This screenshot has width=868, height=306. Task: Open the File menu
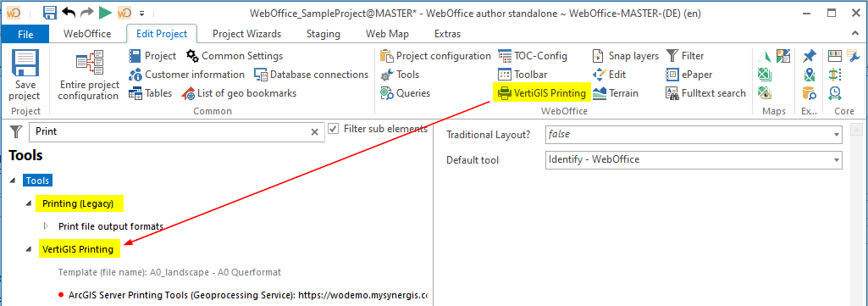point(25,34)
